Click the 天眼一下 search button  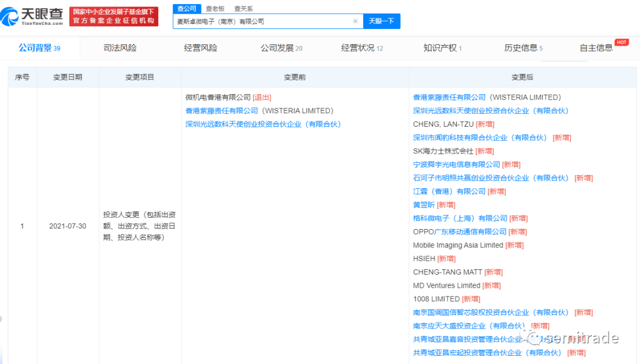click(382, 21)
